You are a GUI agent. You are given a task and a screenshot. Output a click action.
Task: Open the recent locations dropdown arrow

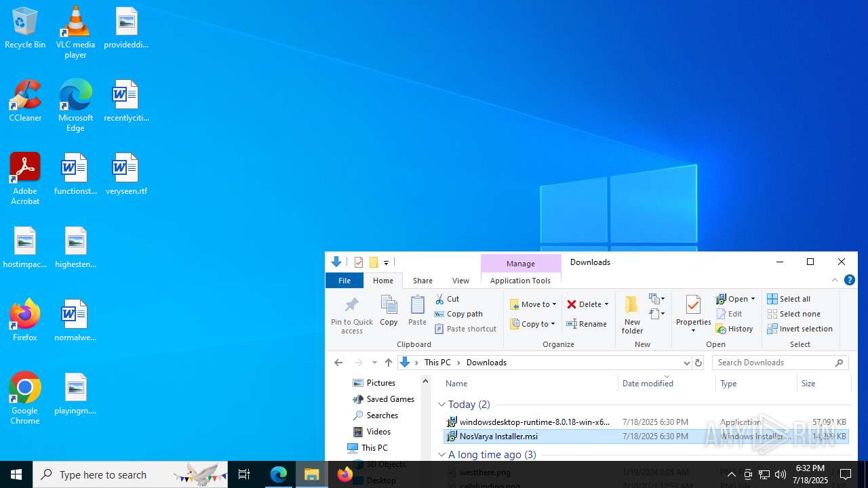374,363
